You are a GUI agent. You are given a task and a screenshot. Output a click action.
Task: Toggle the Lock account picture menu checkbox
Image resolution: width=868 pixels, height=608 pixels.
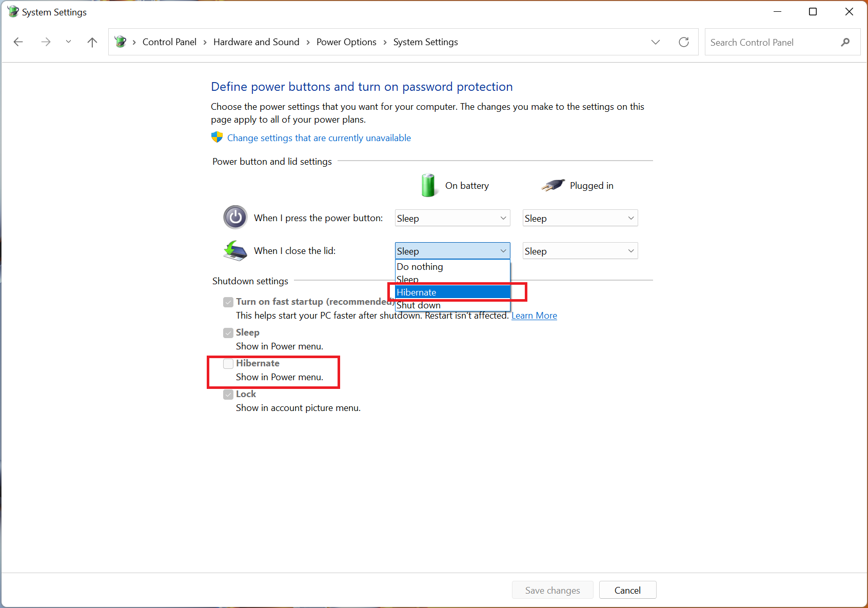(228, 395)
